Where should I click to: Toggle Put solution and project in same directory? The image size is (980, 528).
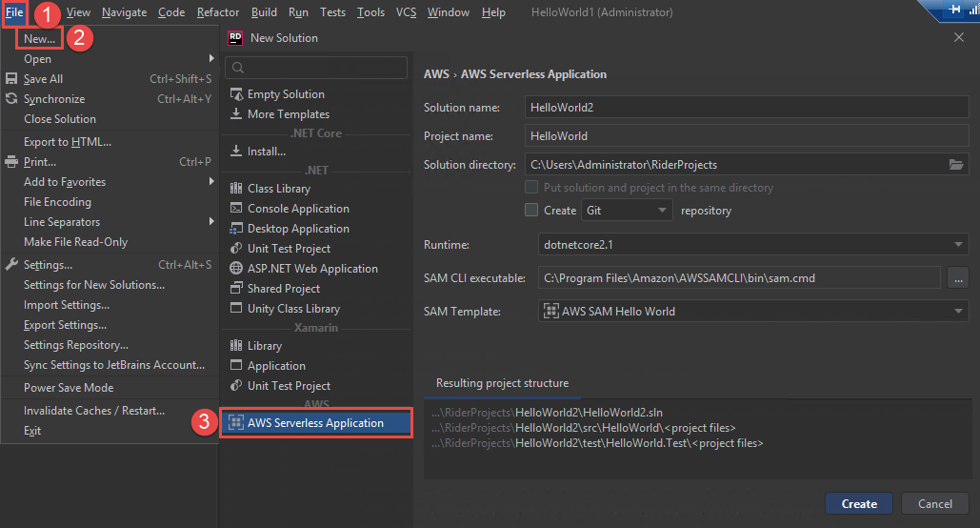click(531, 188)
